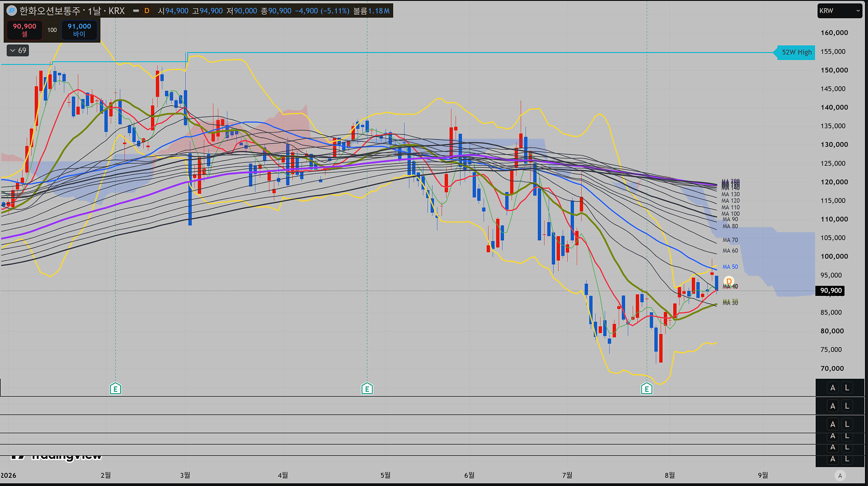The image size is (868, 486).
Task: Click the order quantity 100 field
Action: click(x=52, y=30)
